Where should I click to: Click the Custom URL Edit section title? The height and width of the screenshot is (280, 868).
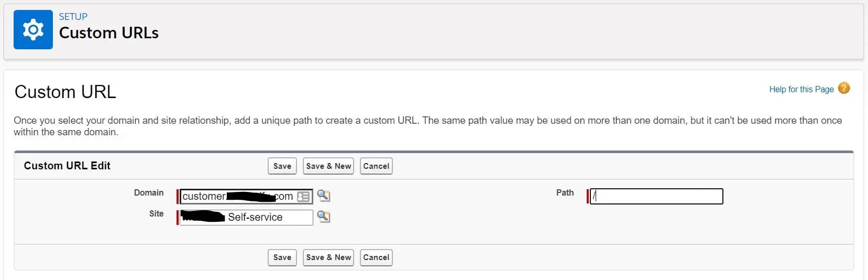(67, 166)
